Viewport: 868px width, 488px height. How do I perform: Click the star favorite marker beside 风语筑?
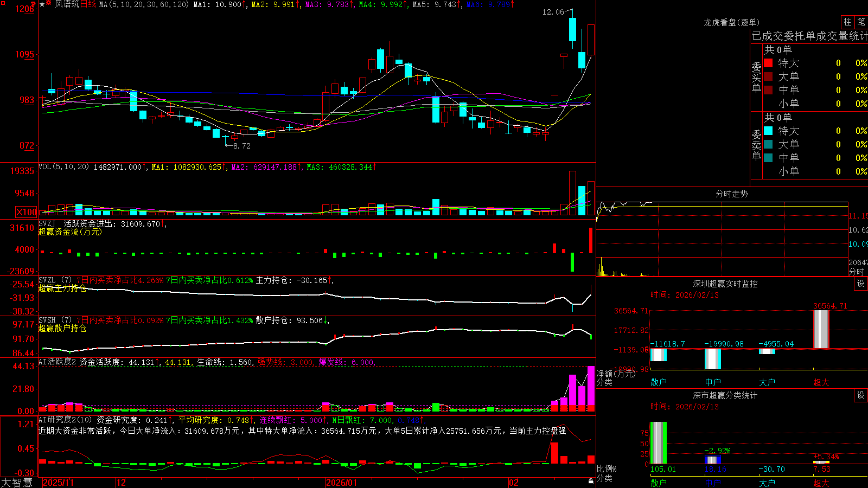point(42,4)
